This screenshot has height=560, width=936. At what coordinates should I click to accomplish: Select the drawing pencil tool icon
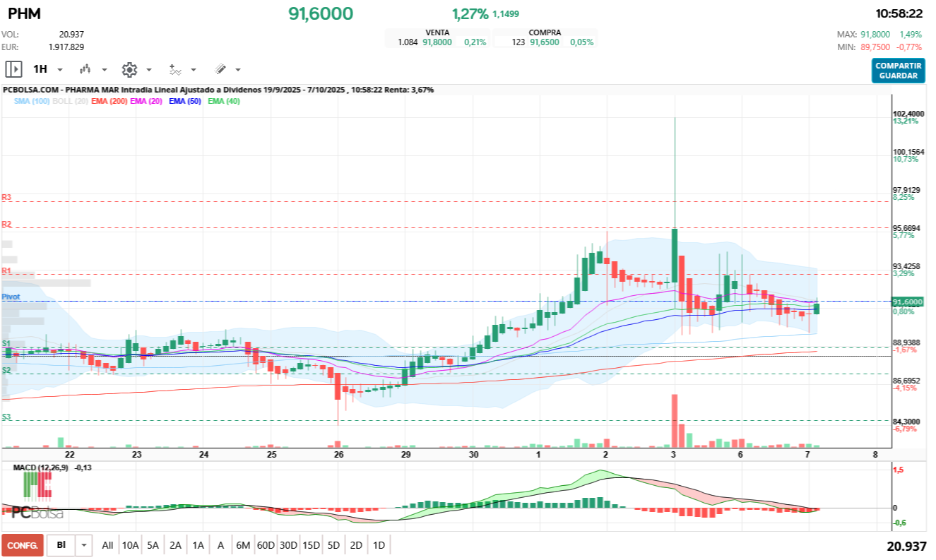pos(220,69)
